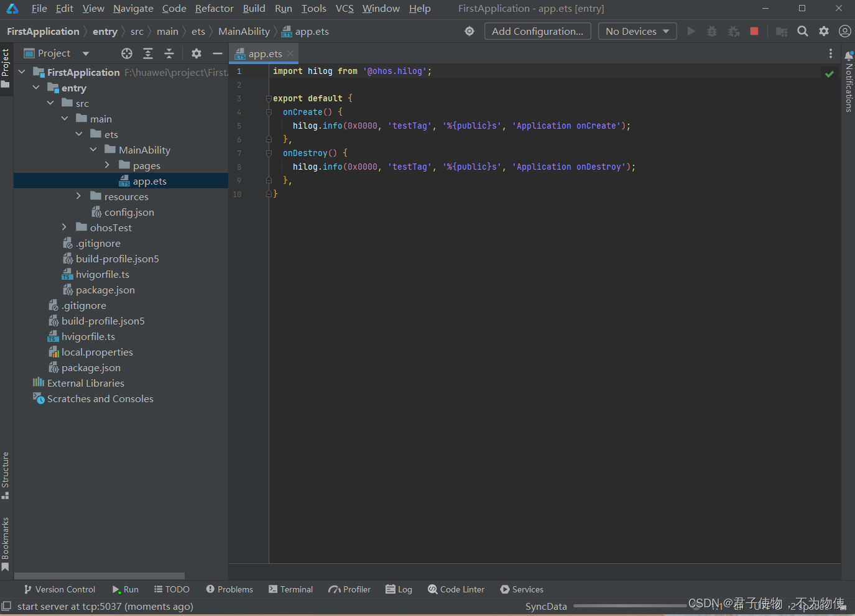Collapse the MainAbility folder
The width and height of the screenshot is (855, 616).
pos(93,150)
